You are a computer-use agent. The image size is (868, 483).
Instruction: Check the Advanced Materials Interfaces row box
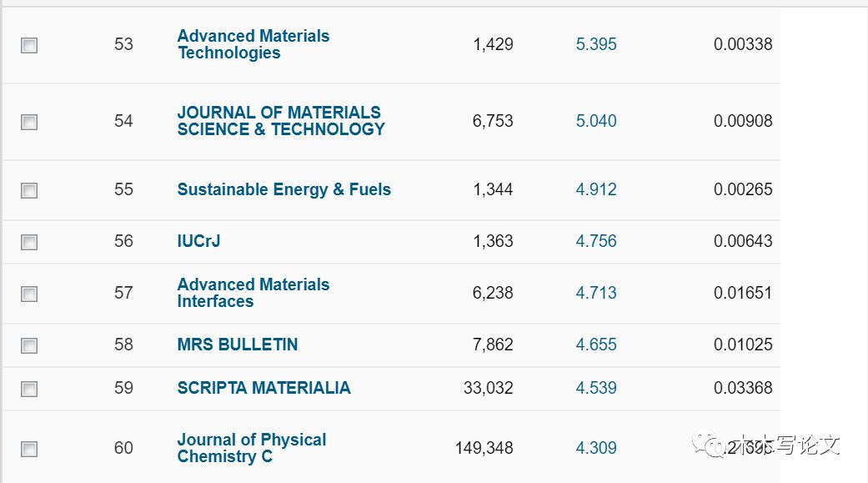coord(29,294)
